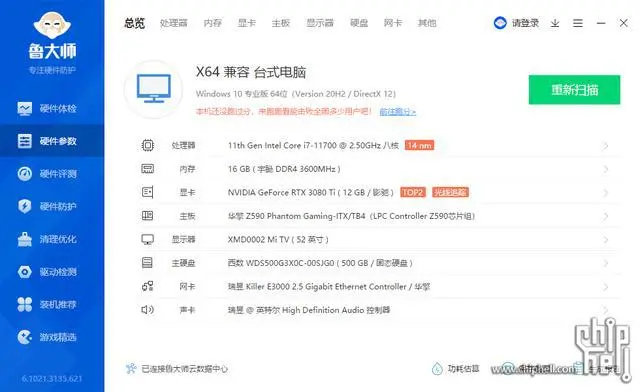Switch to the 处理器 tab

pos(174,23)
